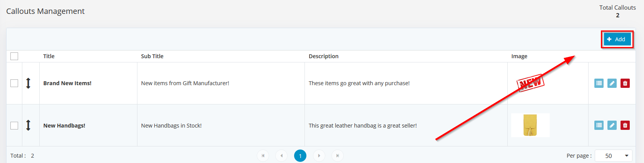Go to previous page in pagination
The image size is (644, 163).
click(x=281, y=156)
